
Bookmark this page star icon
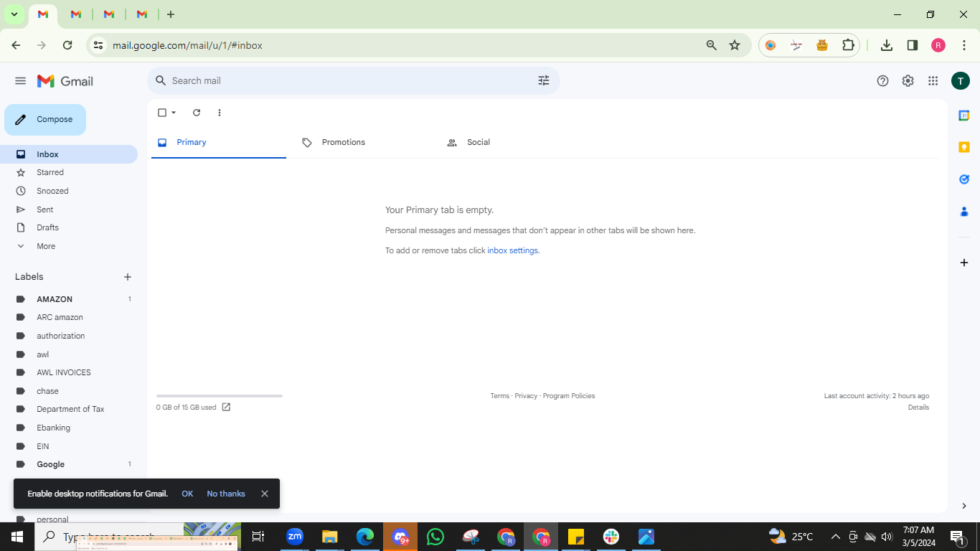(x=735, y=45)
